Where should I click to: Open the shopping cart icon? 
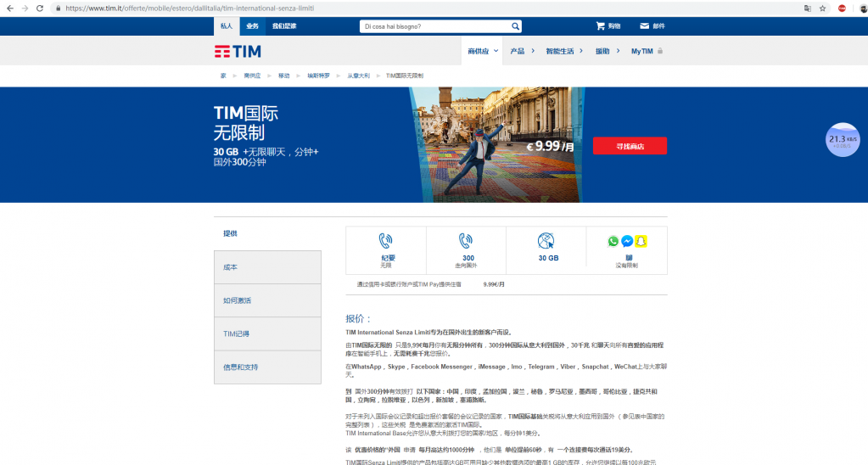pos(600,26)
